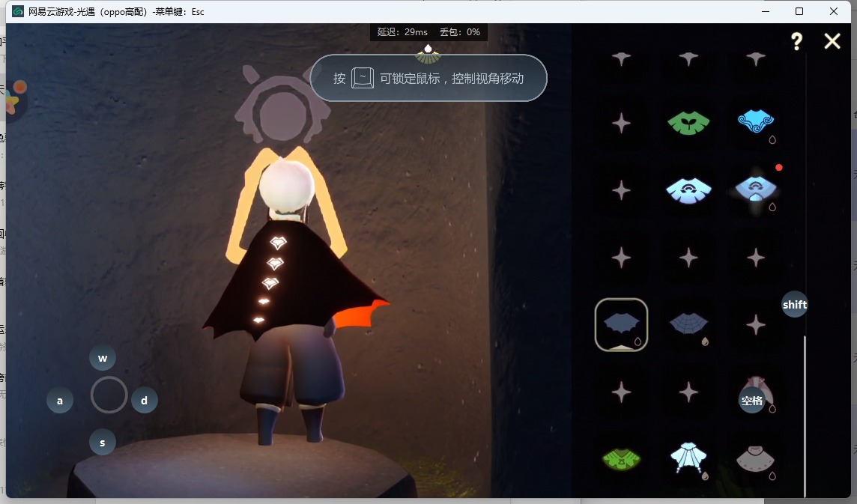Click the star slot above the selected bat cape
This screenshot has width=857, height=504.
coord(622,258)
